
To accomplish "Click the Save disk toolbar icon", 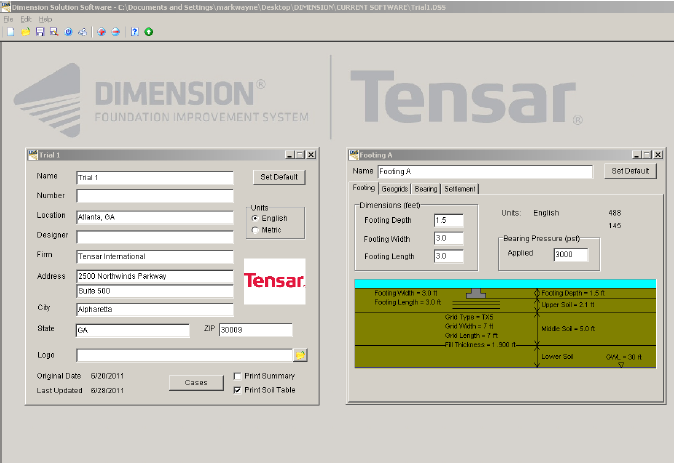I will 40,32.
